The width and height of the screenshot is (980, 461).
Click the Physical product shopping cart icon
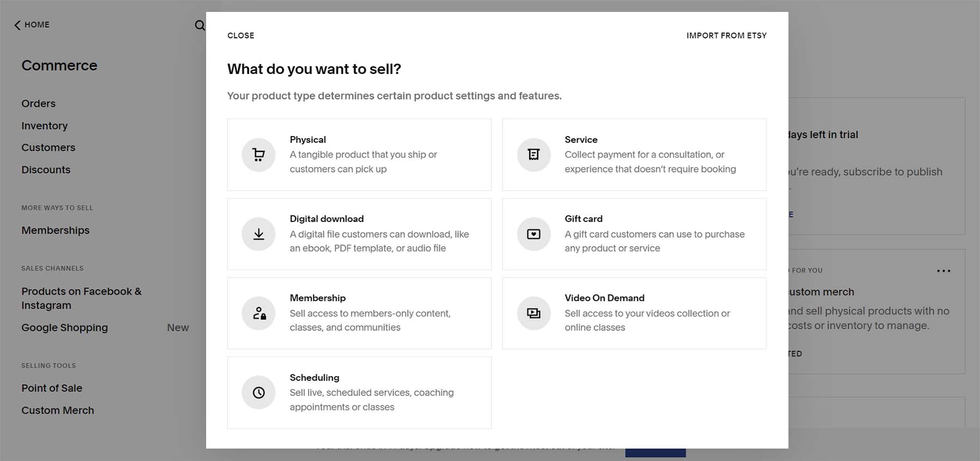[259, 155]
